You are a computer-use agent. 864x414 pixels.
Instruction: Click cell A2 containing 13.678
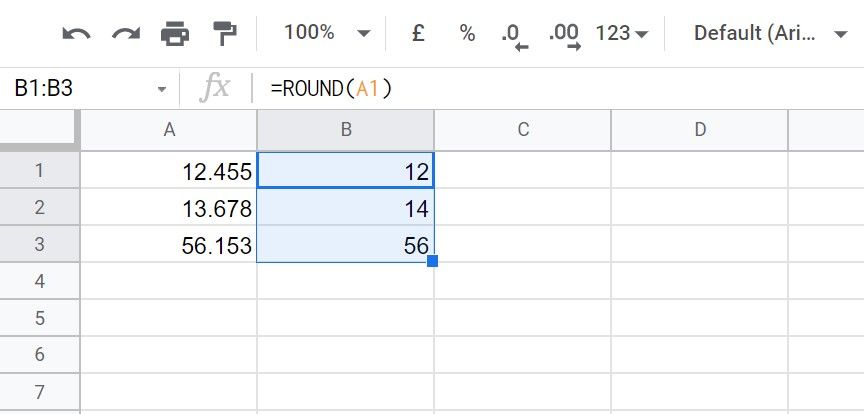(169, 208)
